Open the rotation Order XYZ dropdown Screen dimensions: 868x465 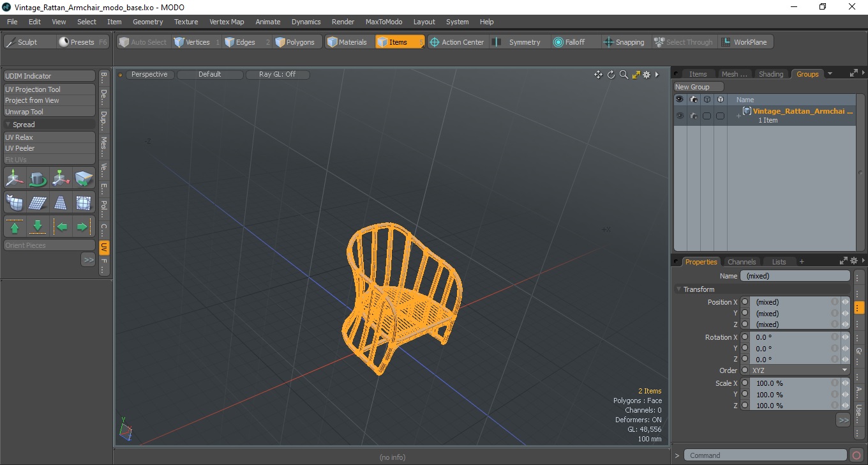tap(800, 370)
